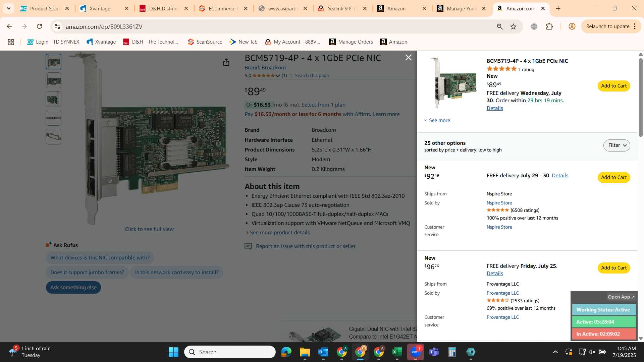Image resolution: width=644 pixels, height=362 pixels.
Task: Switch to the Product Search tab
Action: tap(45, 8)
